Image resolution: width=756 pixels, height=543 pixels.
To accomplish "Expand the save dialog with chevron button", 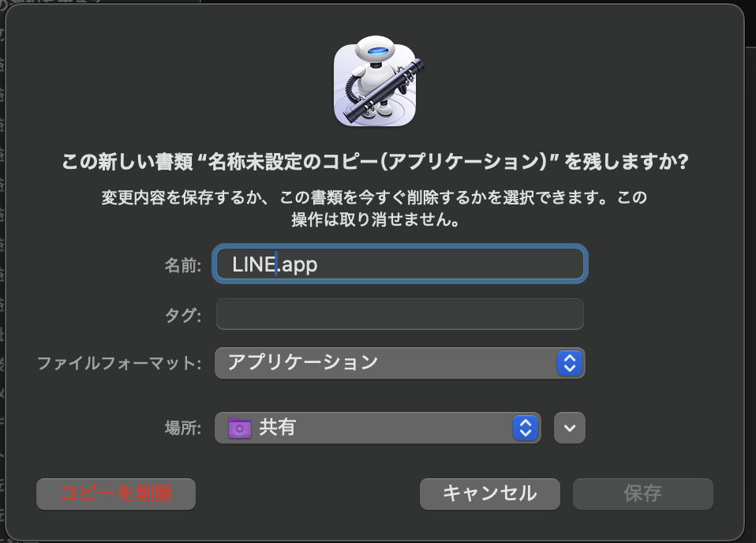I will coord(570,428).
